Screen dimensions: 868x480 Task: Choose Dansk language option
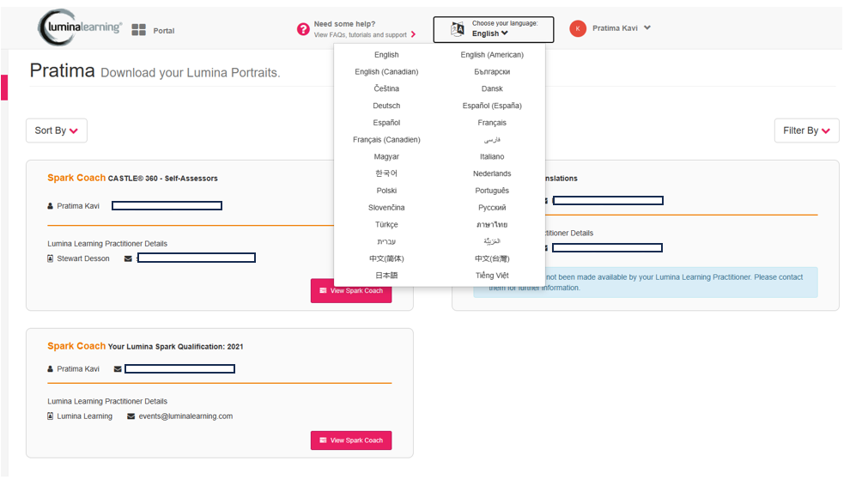pos(492,88)
